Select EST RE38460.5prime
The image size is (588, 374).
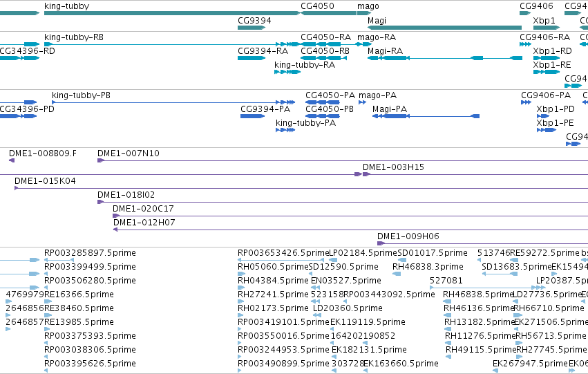(x=79, y=308)
